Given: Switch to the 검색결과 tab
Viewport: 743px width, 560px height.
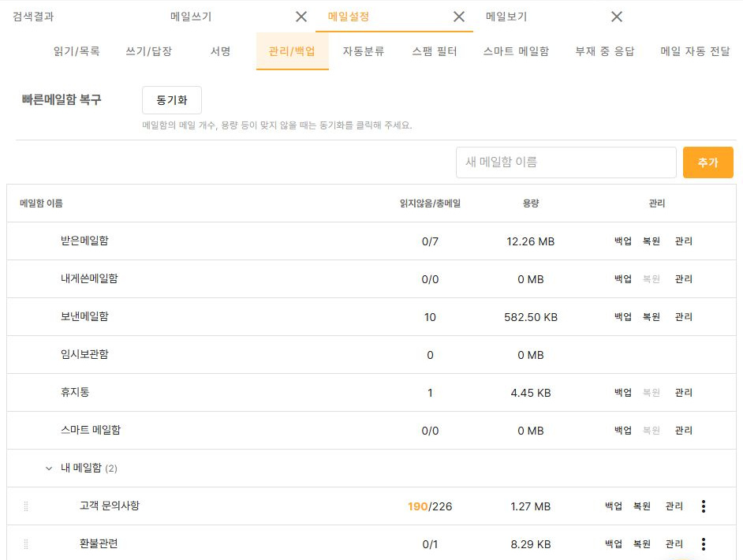Looking at the screenshot, I should pos(33,17).
